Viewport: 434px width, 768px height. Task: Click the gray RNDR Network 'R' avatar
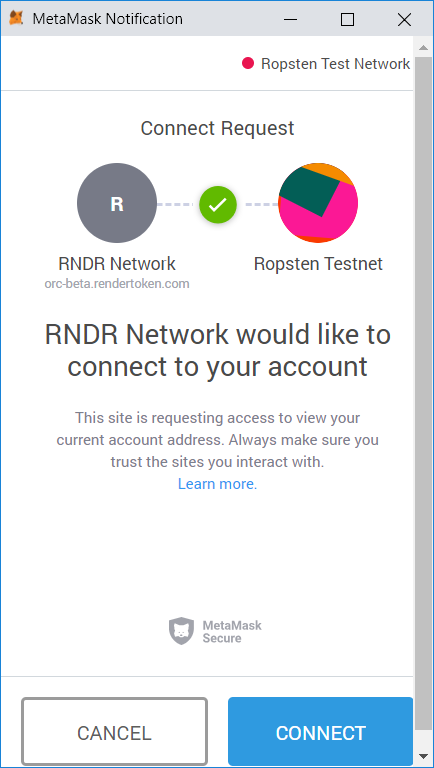point(117,203)
